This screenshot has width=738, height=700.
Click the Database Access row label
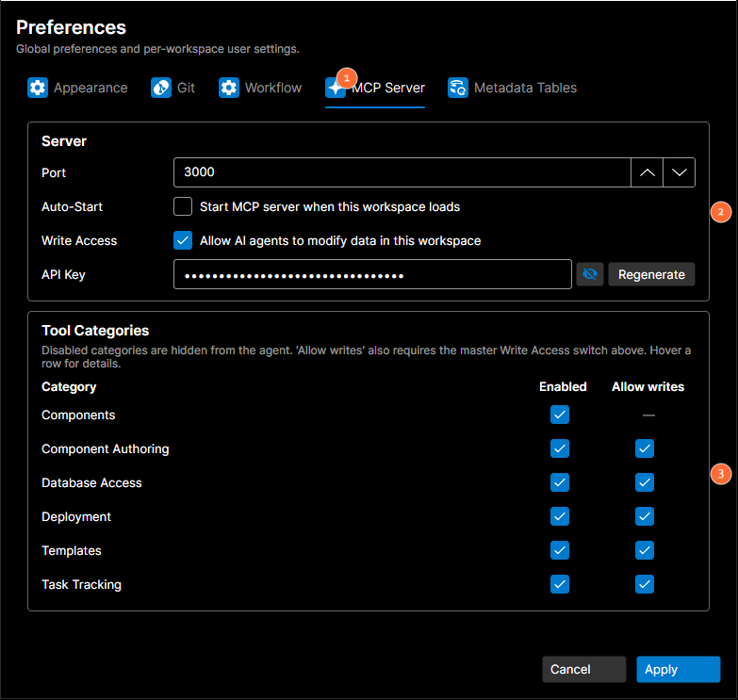tap(91, 482)
